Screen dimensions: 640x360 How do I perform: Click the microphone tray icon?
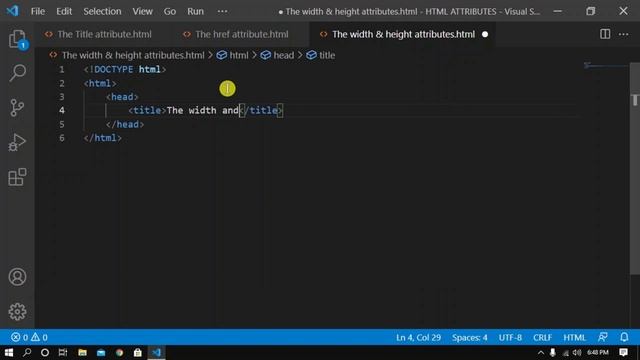coord(552,352)
